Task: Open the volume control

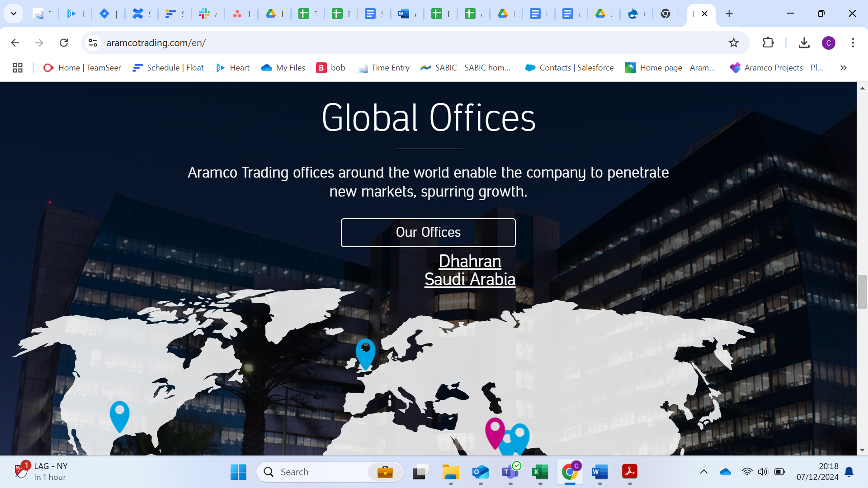Action: point(763,472)
